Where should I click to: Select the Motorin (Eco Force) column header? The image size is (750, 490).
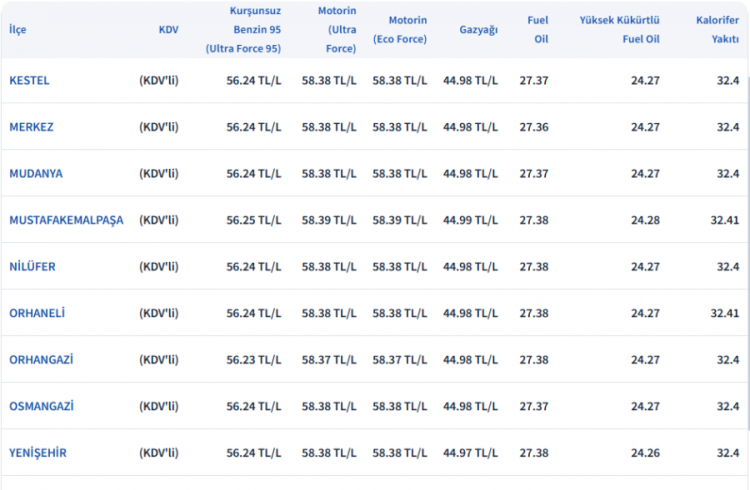point(399,30)
